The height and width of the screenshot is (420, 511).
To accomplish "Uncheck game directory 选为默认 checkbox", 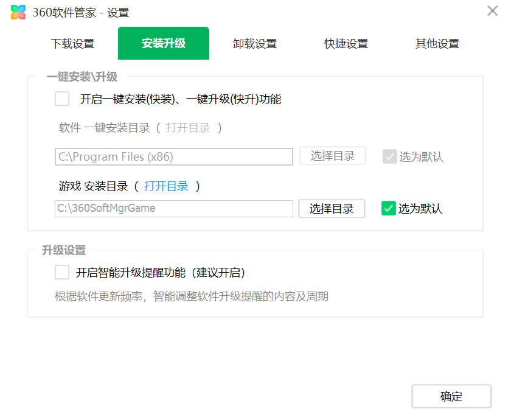I will [389, 208].
